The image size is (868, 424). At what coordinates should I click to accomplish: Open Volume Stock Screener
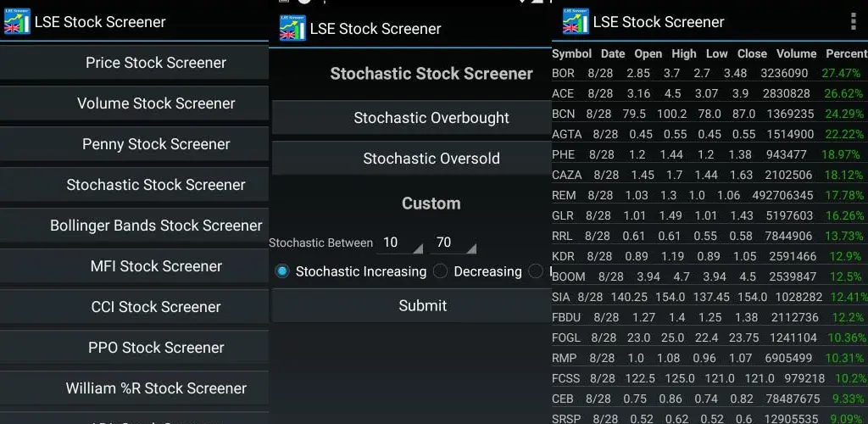[134, 103]
